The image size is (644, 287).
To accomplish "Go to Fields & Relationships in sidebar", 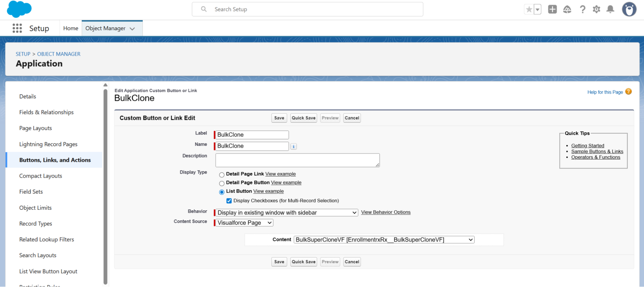I will [x=46, y=112].
